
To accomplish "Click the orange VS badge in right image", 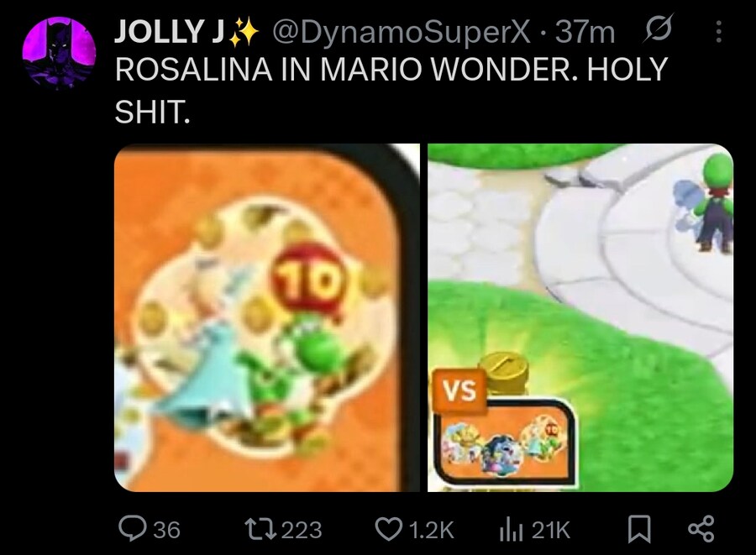I will click(x=460, y=390).
